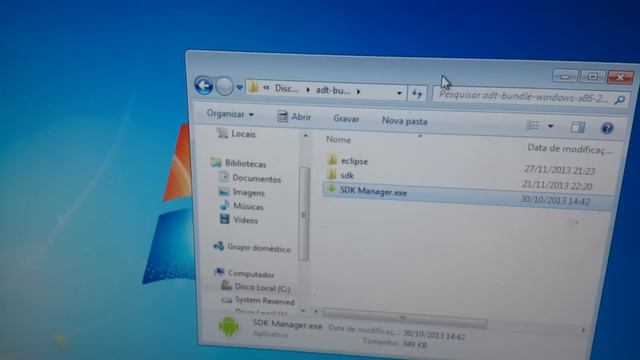Click the file list horizontal scrollbar
The width and height of the screenshot is (640, 360).
click(404, 318)
